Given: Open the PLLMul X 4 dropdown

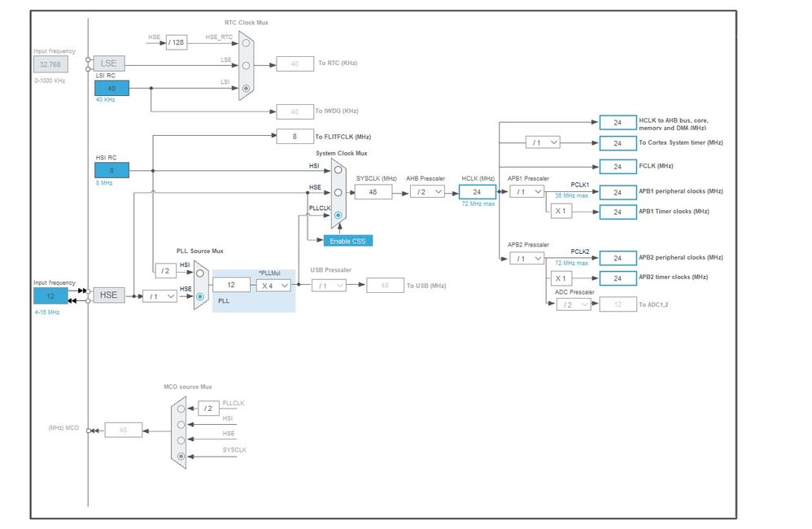Looking at the screenshot, I should click(273, 286).
